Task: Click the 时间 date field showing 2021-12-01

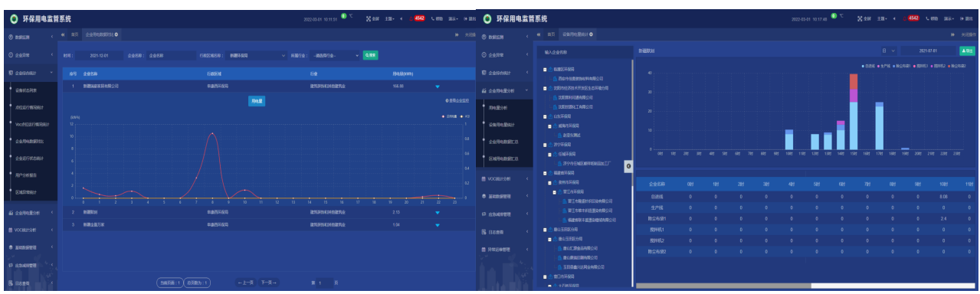Action: tap(100, 55)
